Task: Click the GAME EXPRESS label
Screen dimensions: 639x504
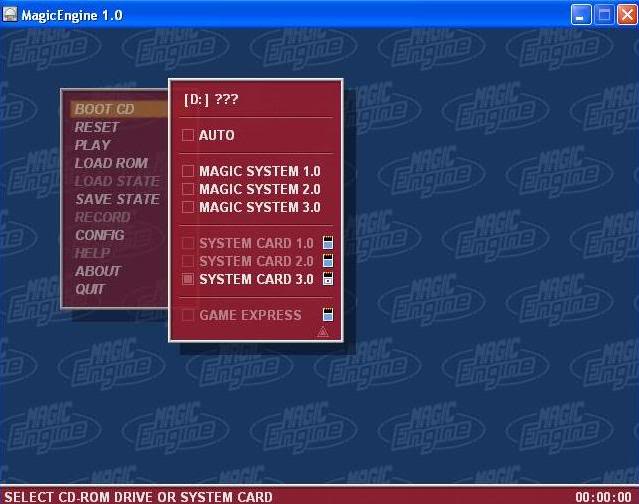Action: coord(250,315)
